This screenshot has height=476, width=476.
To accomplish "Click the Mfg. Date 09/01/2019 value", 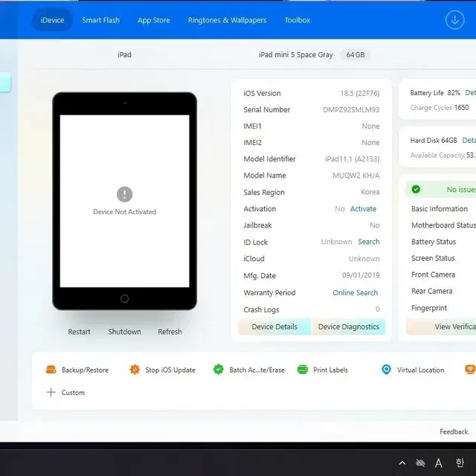I will click(361, 275).
